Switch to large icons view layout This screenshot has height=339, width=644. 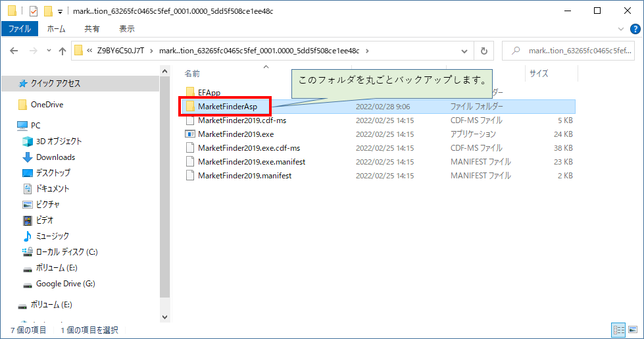[633, 330]
